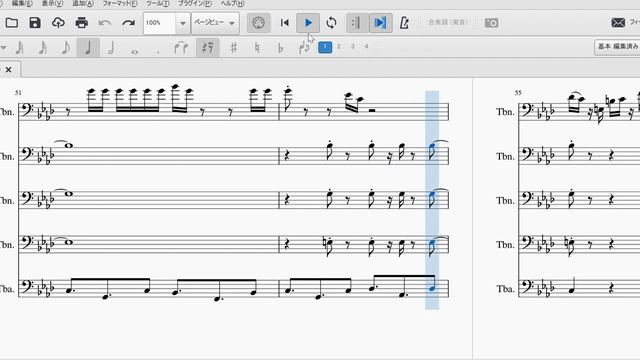The height and width of the screenshot is (360, 640).
Task: Apply natural accidental
Action: pyautogui.click(x=257, y=48)
